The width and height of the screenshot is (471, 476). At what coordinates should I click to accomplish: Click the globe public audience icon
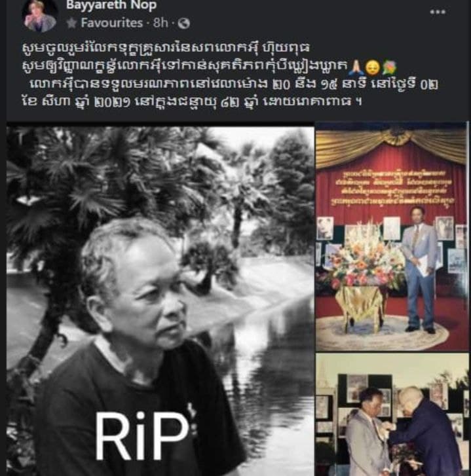click(183, 24)
